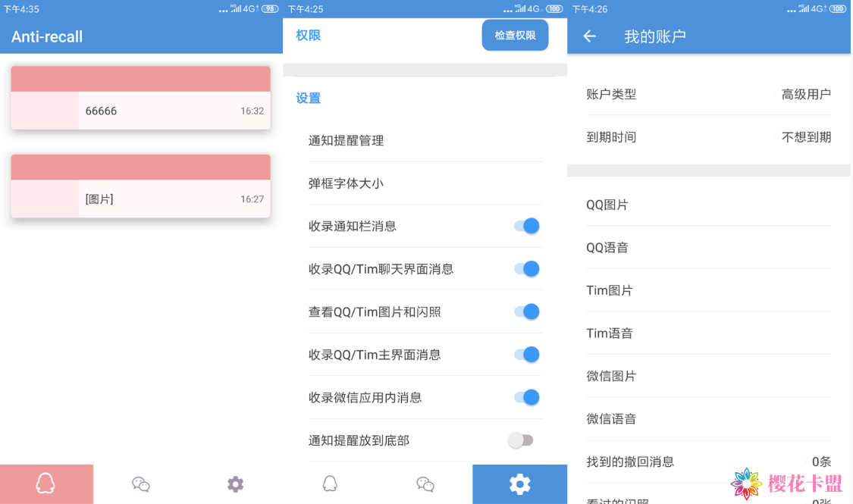Open the QQ图片 entry in account page

click(708, 205)
